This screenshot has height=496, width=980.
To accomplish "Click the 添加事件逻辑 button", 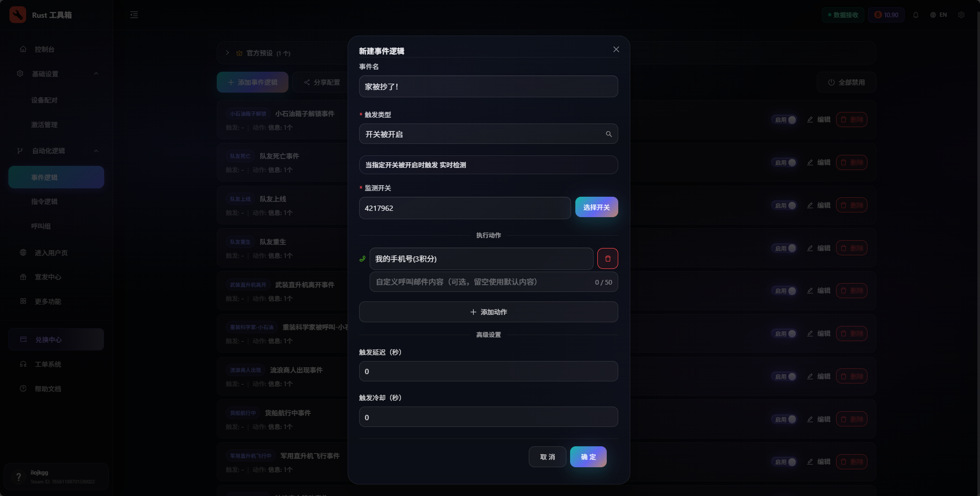I will point(253,82).
